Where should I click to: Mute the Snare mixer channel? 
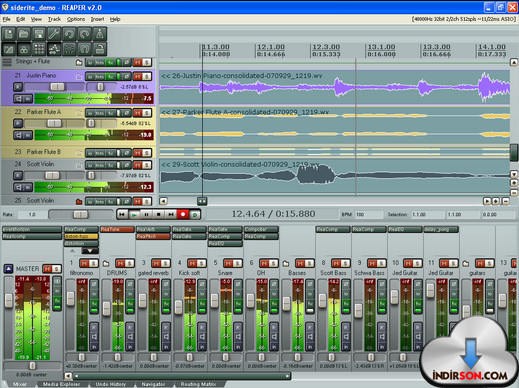pyautogui.click(x=228, y=263)
